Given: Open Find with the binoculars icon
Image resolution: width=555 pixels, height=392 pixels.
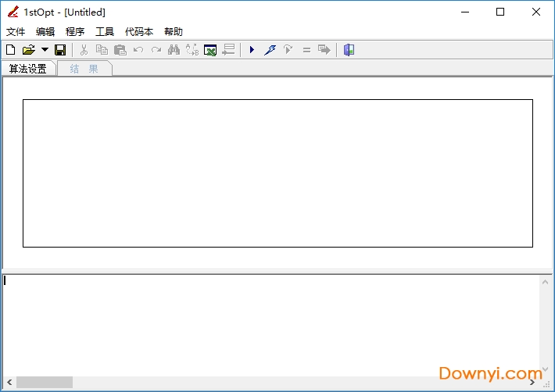Looking at the screenshot, I should point(174,50).
